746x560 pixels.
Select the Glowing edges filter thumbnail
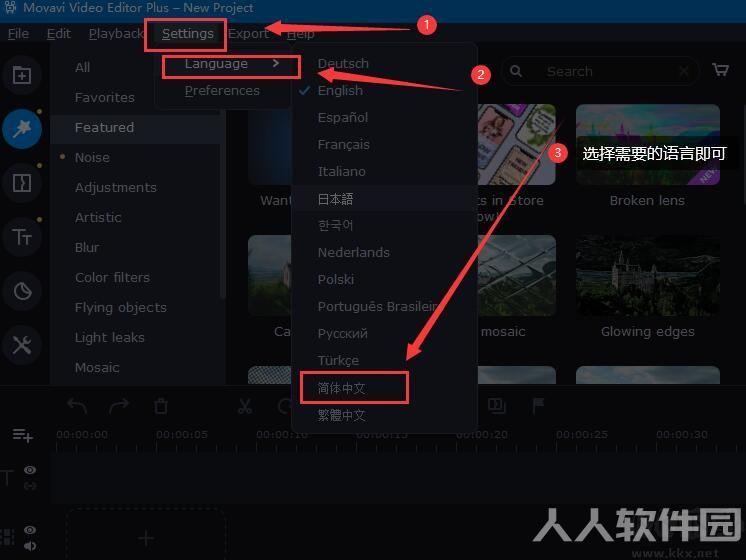pyautogui.click(x=648, y=275)
